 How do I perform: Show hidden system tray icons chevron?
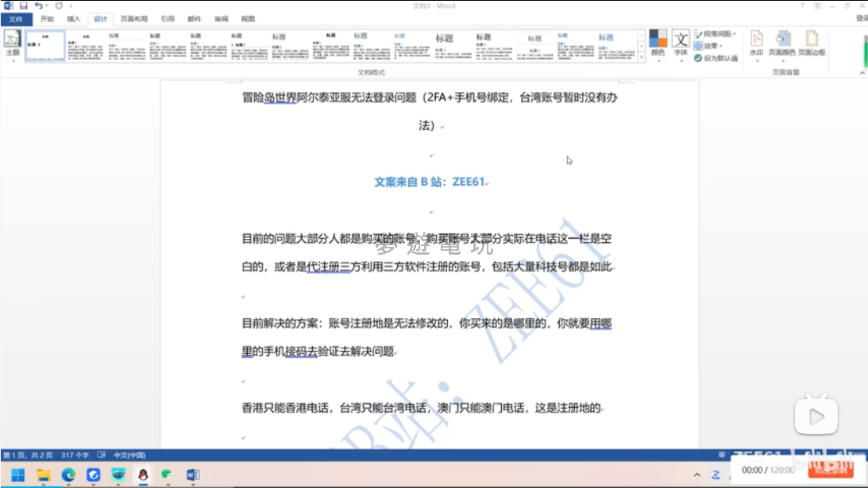point(697,475)
